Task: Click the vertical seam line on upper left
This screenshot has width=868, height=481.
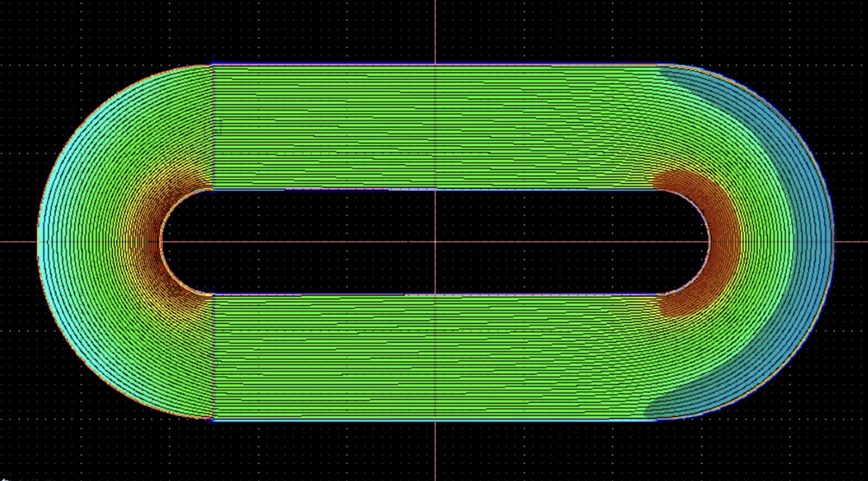Action: coord(213,127)
